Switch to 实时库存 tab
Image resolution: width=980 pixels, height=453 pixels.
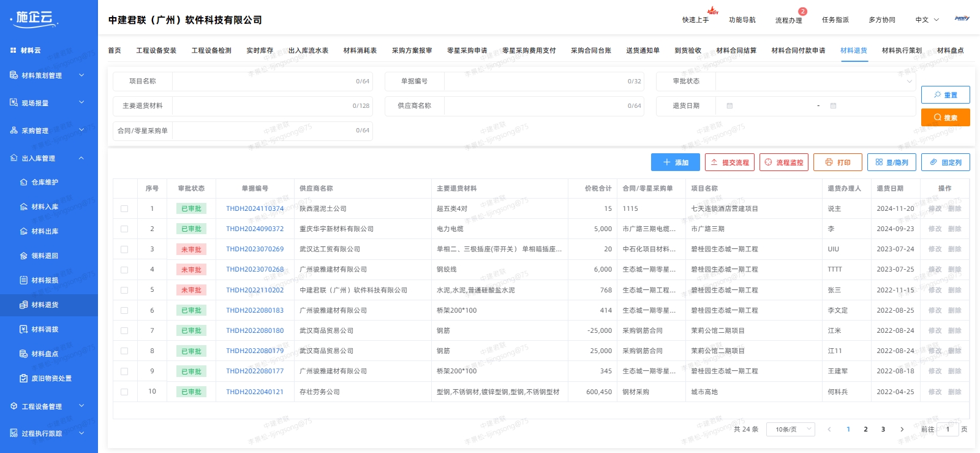pos(260,50)
